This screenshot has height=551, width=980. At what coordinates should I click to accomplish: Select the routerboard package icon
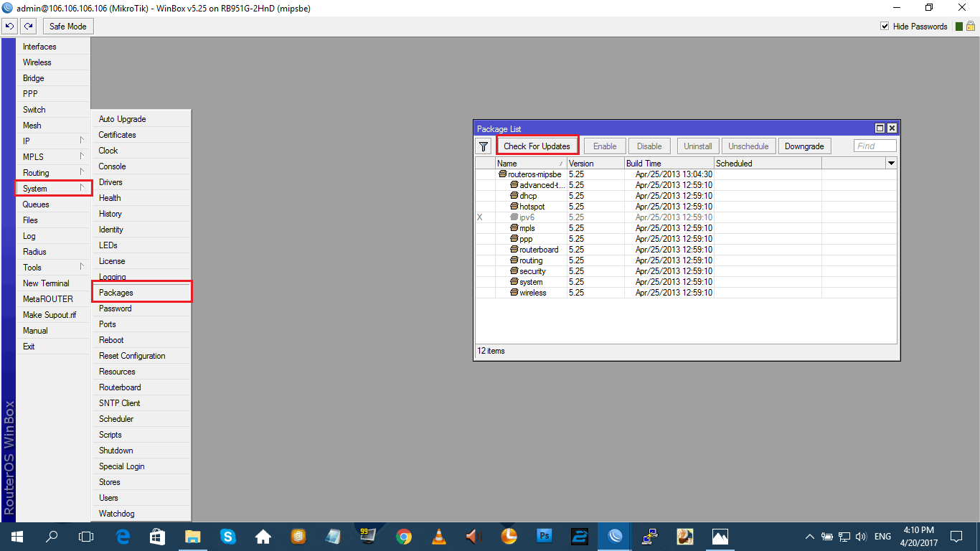[514, 250]
